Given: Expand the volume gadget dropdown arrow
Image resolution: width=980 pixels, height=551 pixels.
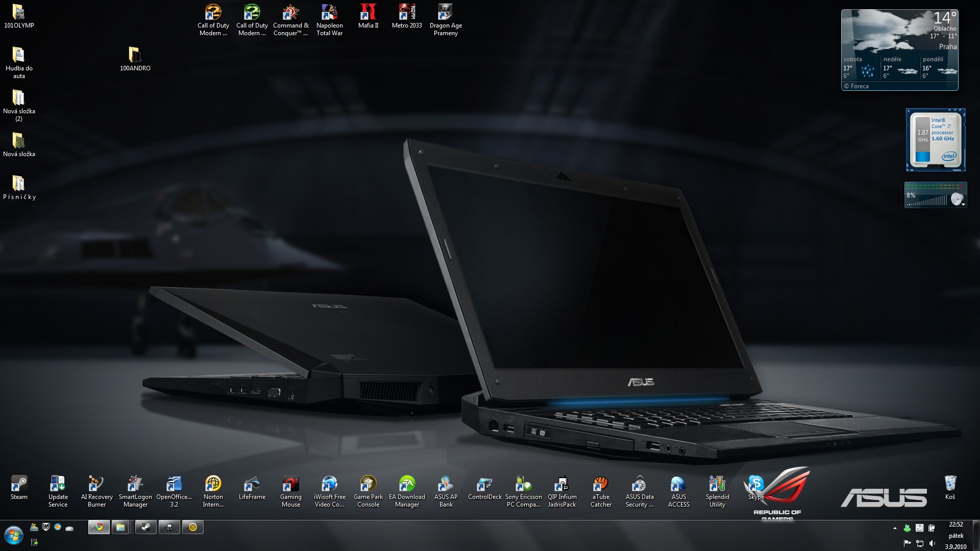Looking at the screenshot, I should tap(963, 205).
